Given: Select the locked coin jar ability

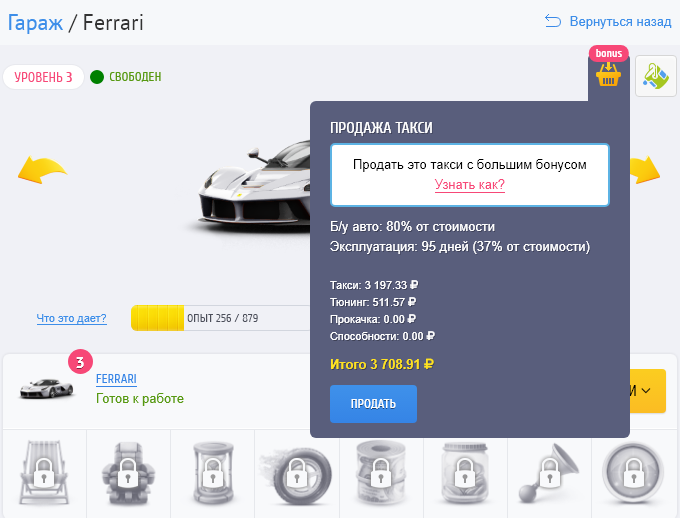Looking at the screenshot, I should point(464,473).
